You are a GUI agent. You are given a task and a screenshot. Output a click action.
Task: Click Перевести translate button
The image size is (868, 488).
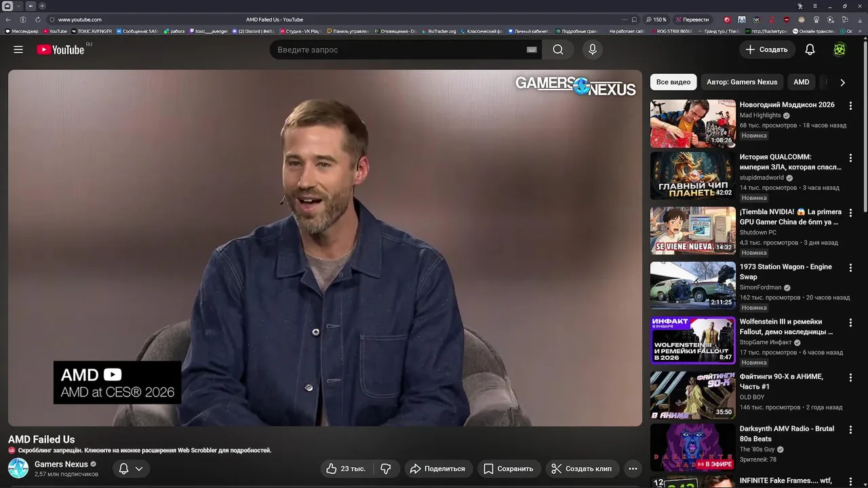tap(692, 20)
